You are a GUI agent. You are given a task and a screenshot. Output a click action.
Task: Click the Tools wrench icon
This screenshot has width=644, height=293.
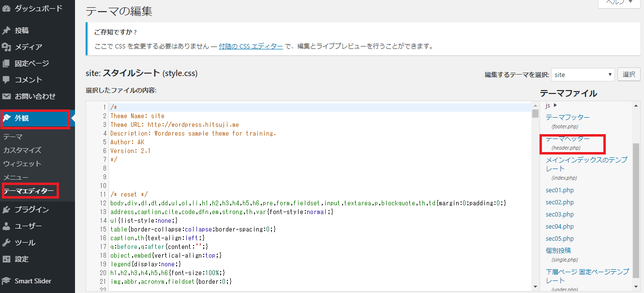(6, 243)
